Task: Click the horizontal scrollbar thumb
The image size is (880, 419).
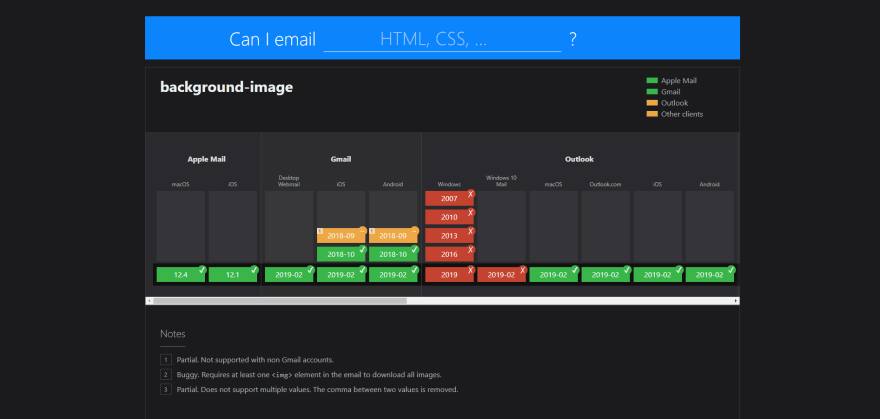Action: [x=280, y=301]
